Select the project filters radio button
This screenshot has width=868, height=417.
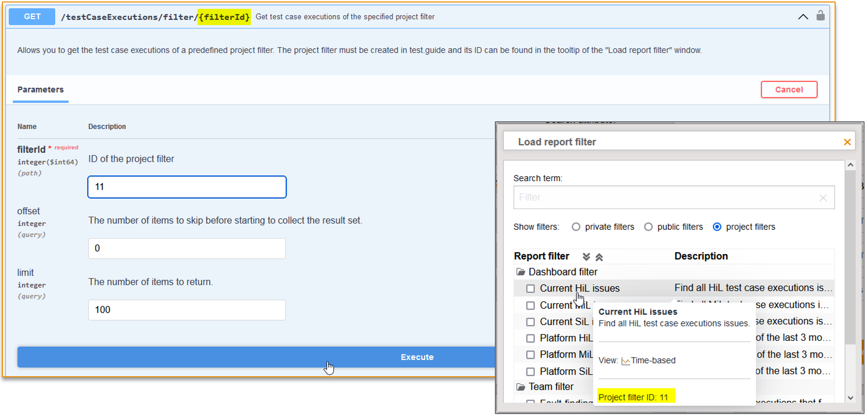pyautogui.click(x=717, y=227)
